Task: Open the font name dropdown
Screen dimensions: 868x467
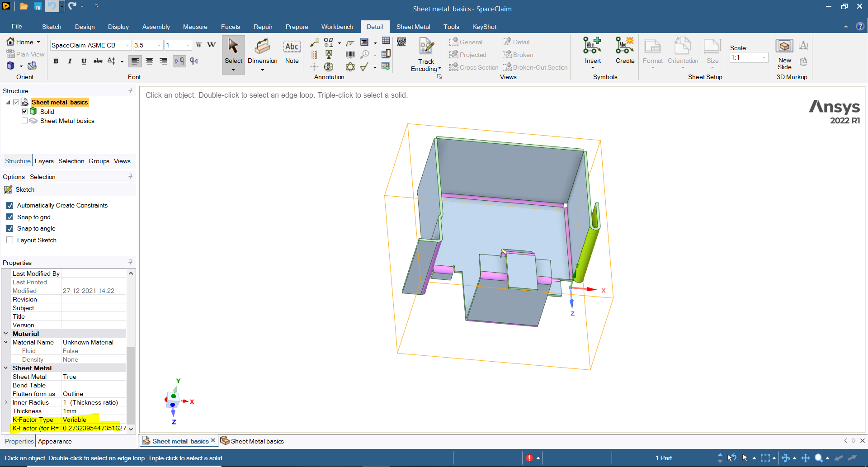Action: [127, 45]
